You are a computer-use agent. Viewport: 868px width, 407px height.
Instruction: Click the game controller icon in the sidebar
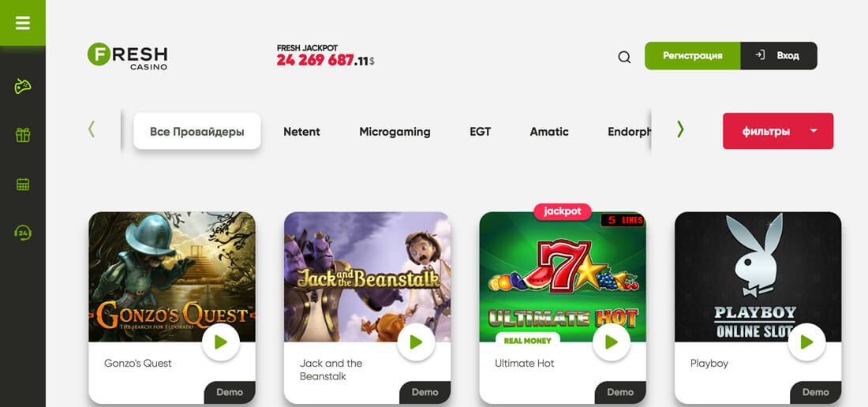coord(23,86)
